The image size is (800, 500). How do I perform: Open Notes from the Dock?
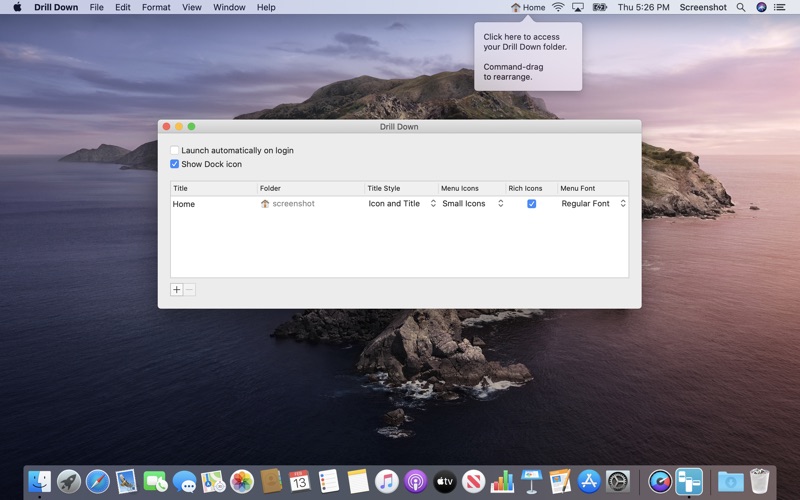358,481
